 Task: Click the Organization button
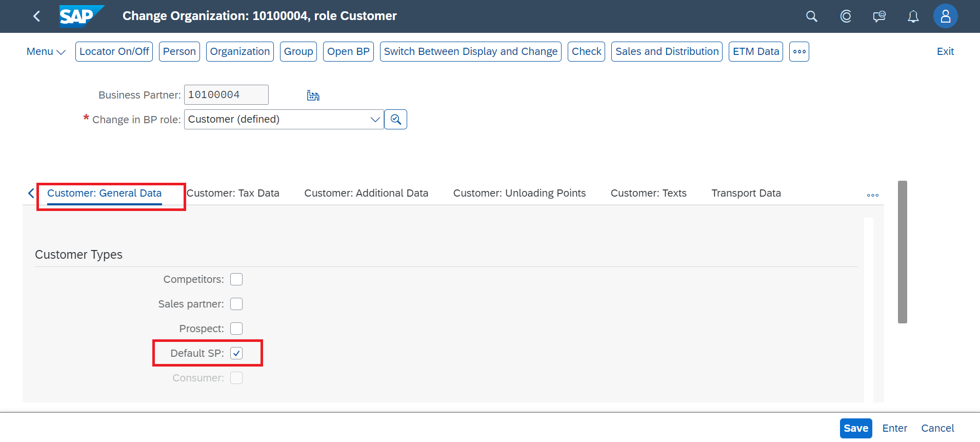click(x=240, y=51)
